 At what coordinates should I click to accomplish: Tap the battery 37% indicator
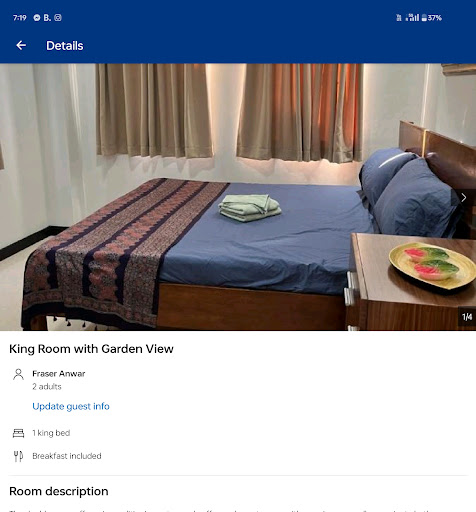coord(432,18)
